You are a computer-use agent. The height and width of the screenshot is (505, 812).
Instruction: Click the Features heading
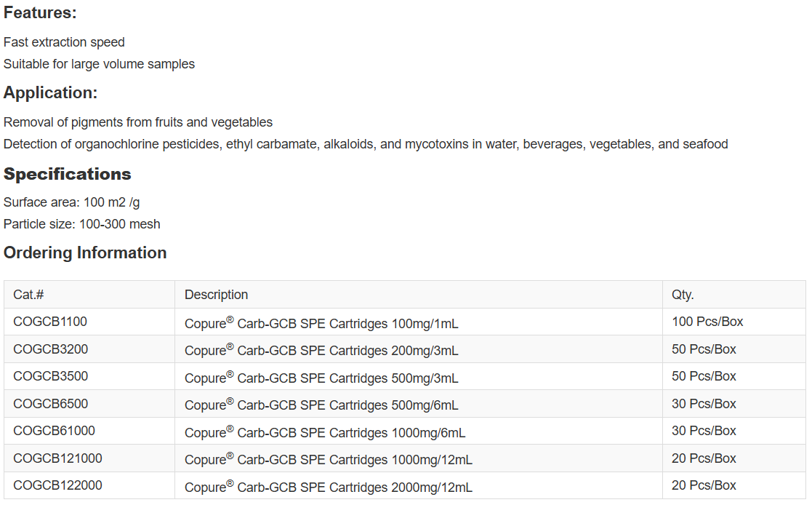(40, 13)
